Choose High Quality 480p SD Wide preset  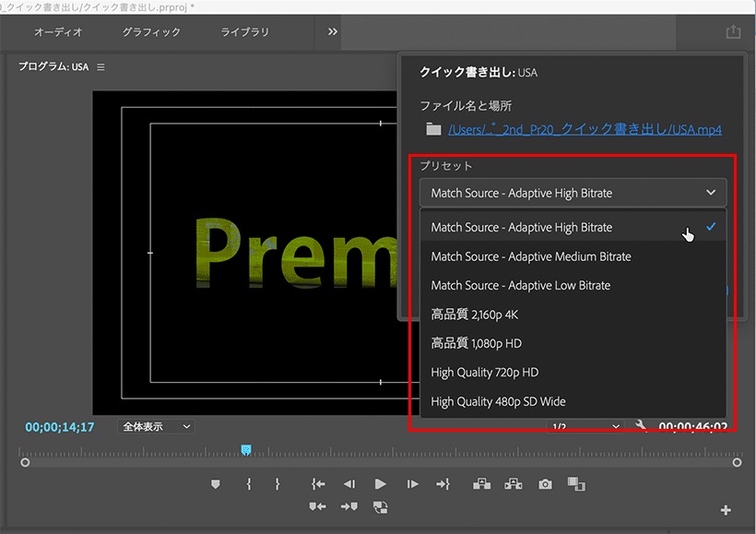pyautogui.click(x=573, y=401)
